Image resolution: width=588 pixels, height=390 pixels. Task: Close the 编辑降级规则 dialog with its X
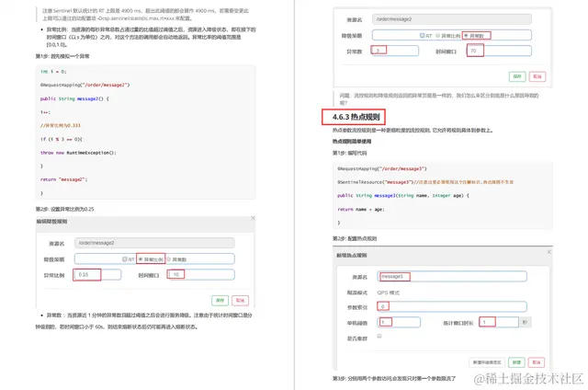coord(254,218)
